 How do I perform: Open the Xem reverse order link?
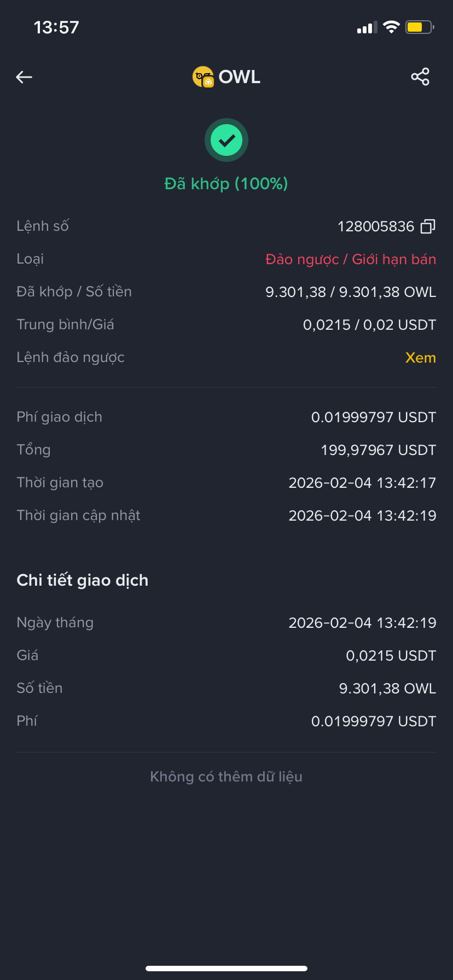[x=421, y=358]
